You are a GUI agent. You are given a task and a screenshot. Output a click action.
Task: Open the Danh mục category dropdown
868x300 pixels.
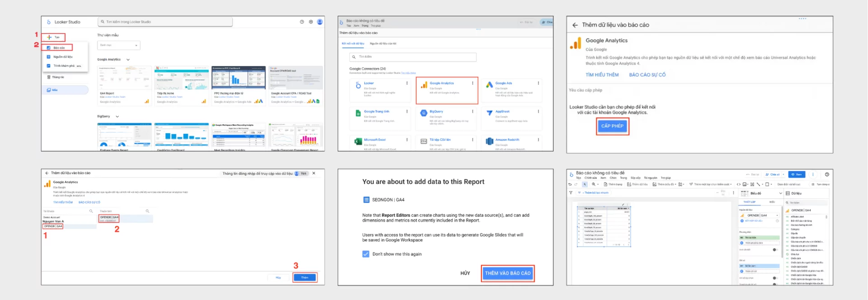click(119, 45)
